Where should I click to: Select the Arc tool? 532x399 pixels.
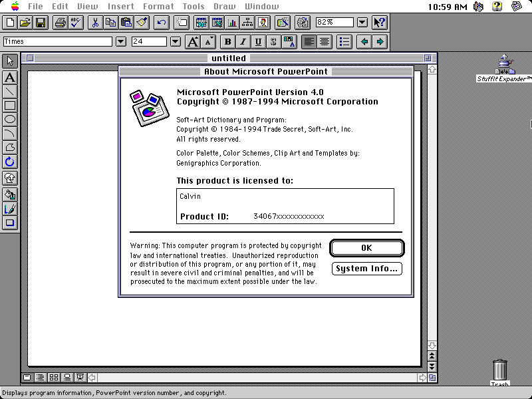point(10,134)
